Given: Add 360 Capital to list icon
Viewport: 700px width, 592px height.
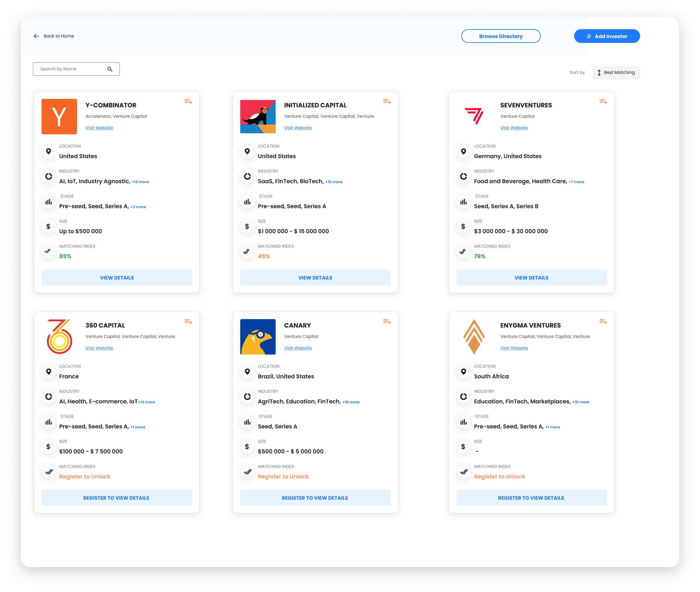Looking at the screenshot, I should click(188, 321).
